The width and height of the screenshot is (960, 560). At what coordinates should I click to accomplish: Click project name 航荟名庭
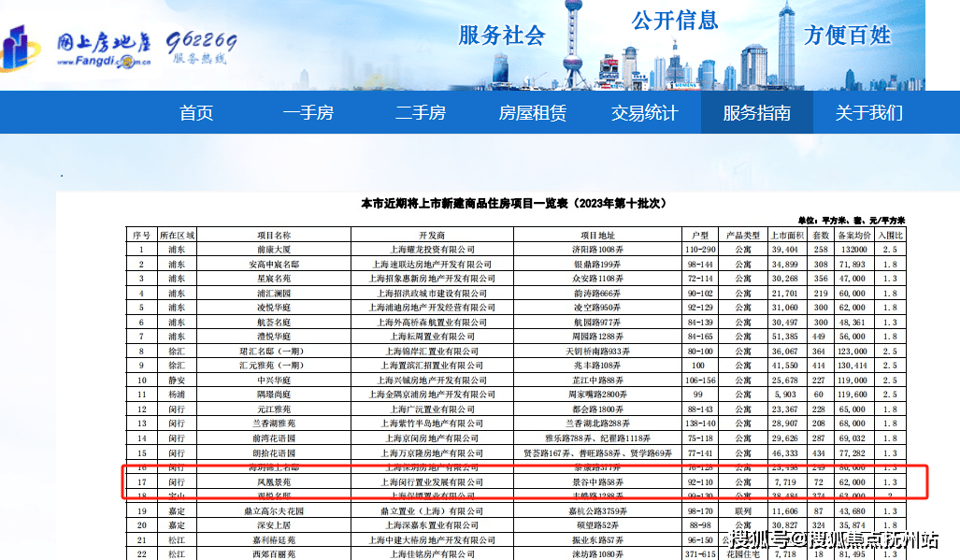(x=274, y=322)
